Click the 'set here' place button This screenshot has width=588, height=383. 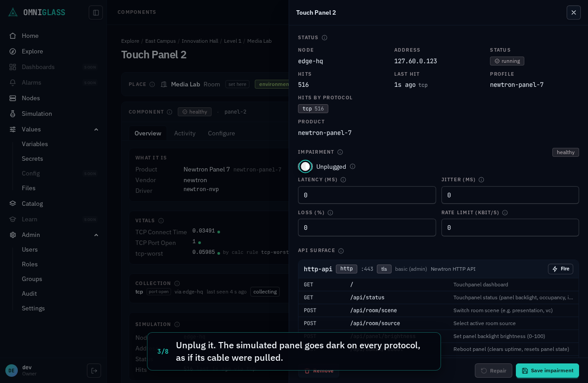click(237, 84)
